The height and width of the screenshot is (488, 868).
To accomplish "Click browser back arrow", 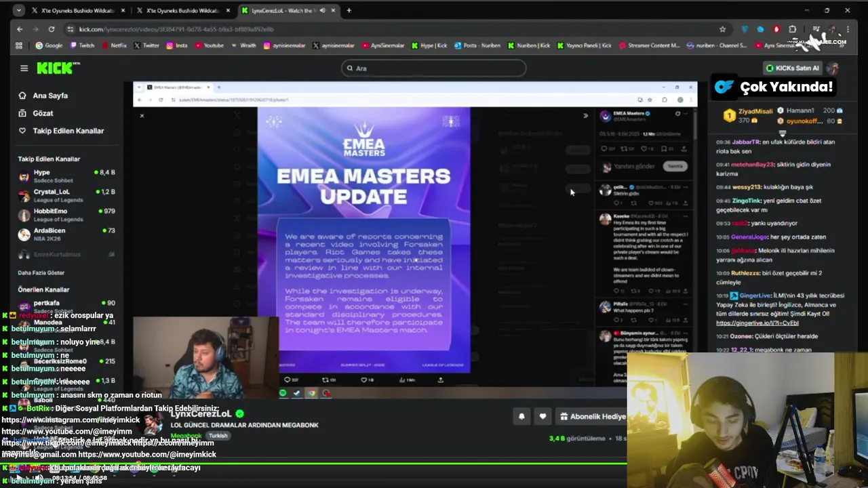I will tap(20, 29).
